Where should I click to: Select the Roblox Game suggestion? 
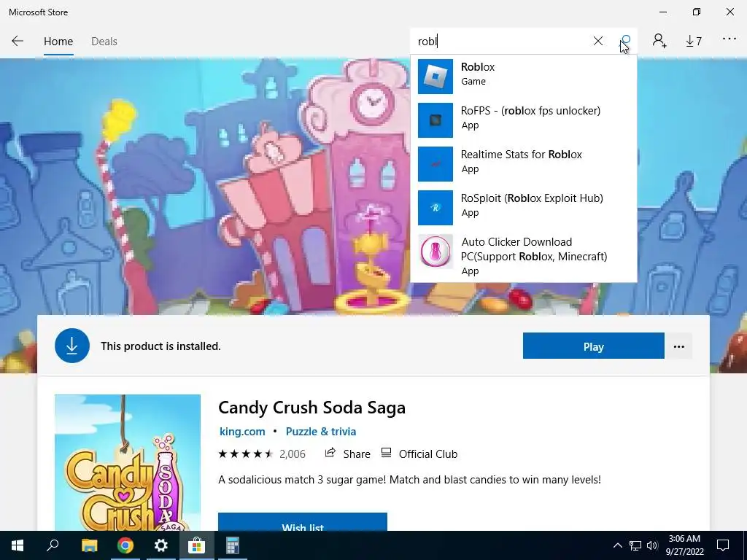523,76
